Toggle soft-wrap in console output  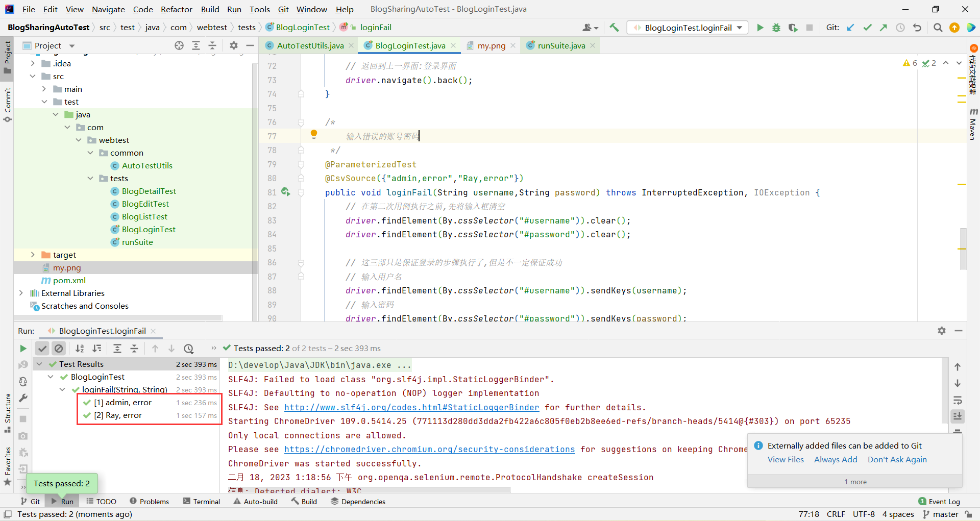[x=958, y=400]
